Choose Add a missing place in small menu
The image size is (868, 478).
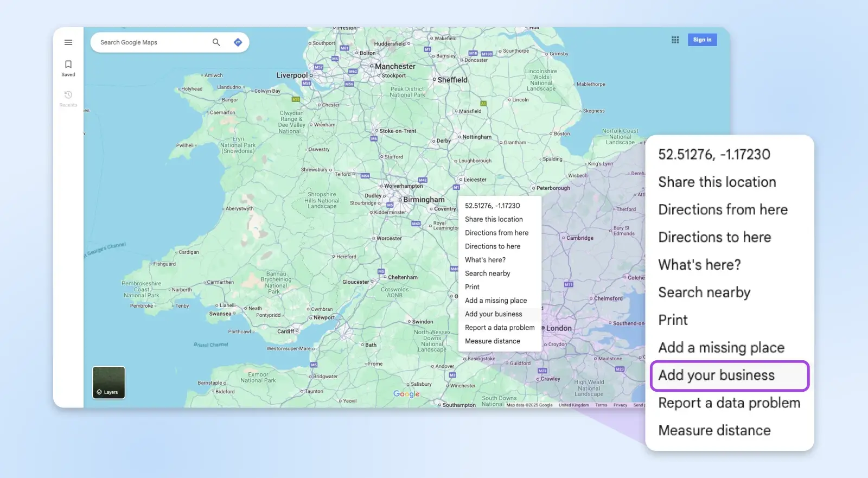click(495, 301)
